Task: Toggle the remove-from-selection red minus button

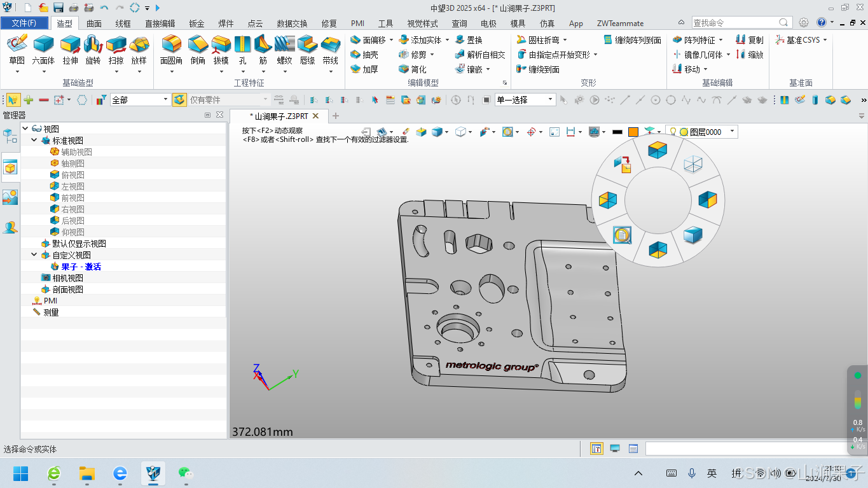Action: (44, 100)
